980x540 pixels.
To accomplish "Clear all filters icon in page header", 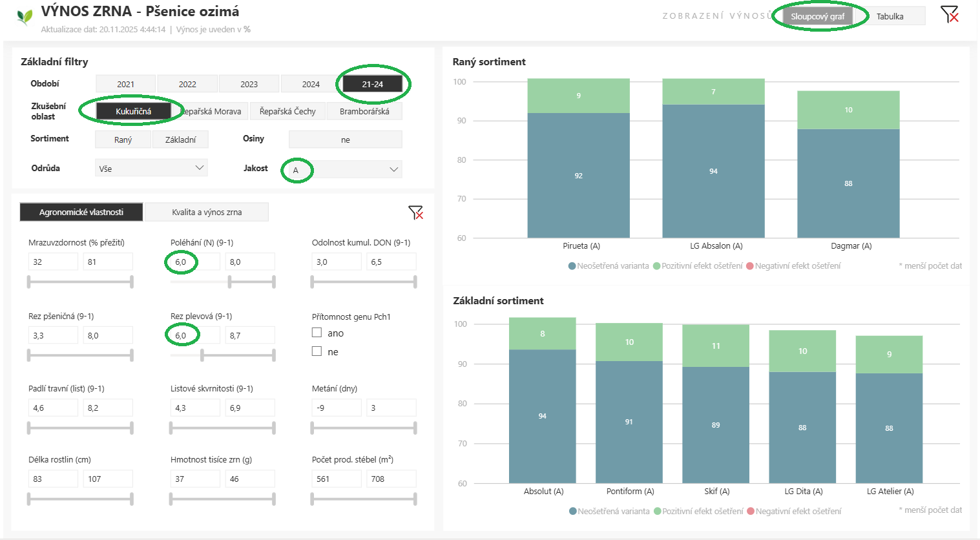I will [x=949, y=14].
